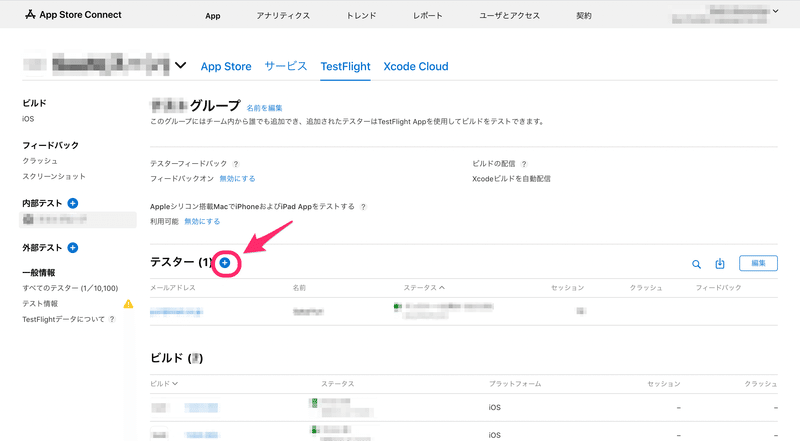Click the 名前を編集 link
Screen dimensions: 800x441
[264, 108]
